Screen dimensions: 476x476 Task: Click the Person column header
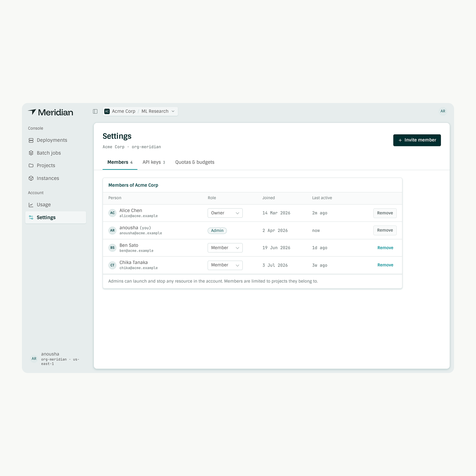[115, 198]
